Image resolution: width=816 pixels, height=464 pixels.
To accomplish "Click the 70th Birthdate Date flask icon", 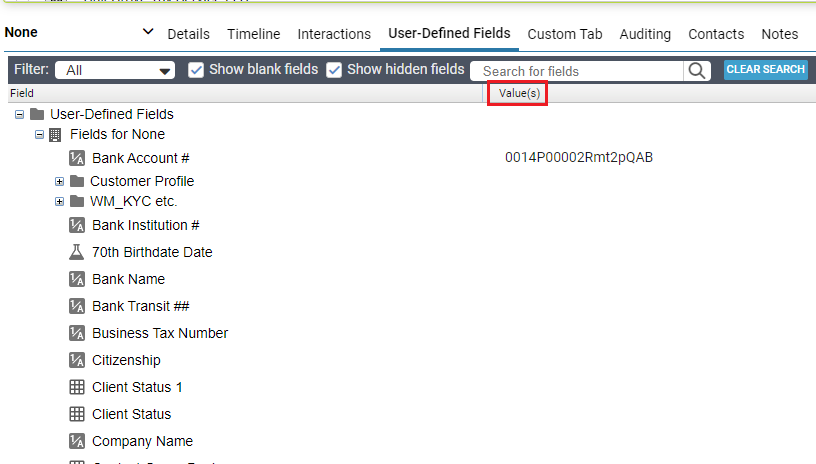I will click(76, 252).
